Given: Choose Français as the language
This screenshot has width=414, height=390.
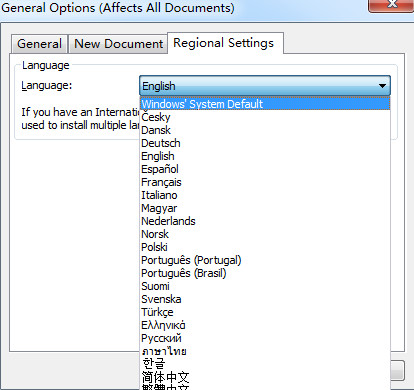Looking at the screenshot, I should click(265, 182).
